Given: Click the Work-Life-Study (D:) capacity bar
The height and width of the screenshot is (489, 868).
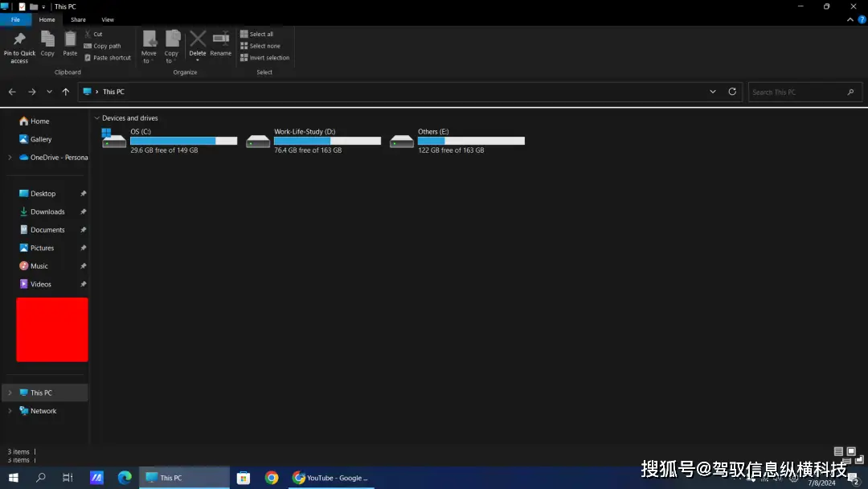Looking at the screenshot, I should tap(327, 140).
